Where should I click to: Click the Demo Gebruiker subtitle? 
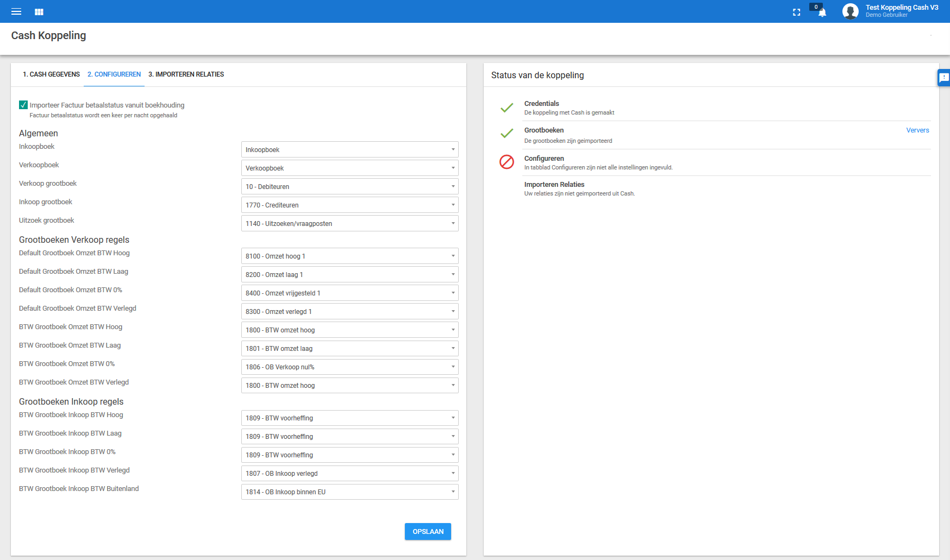click(x=886, y=15)
